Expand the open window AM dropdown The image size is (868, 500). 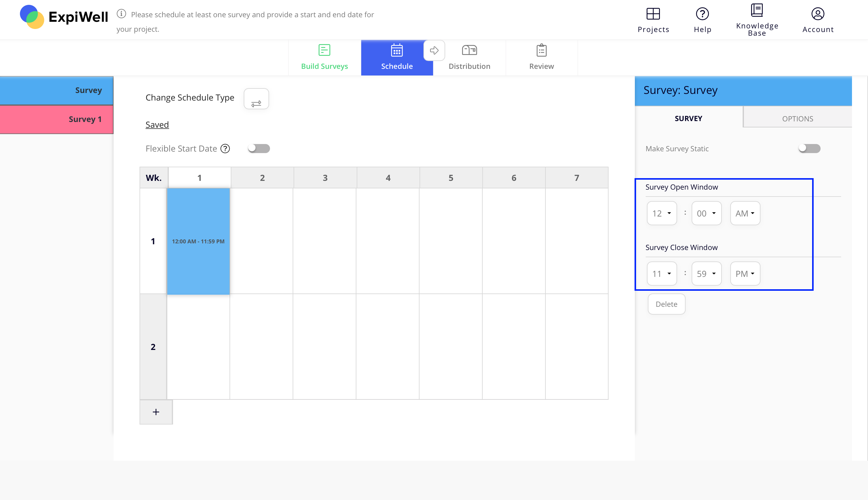pos(745,213)
